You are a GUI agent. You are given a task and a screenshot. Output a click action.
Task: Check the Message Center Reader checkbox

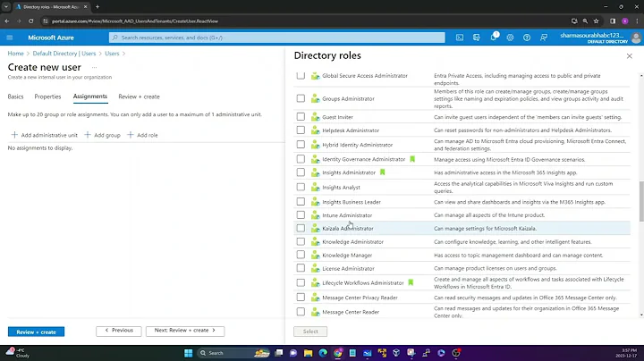click(x=301, y=312)
